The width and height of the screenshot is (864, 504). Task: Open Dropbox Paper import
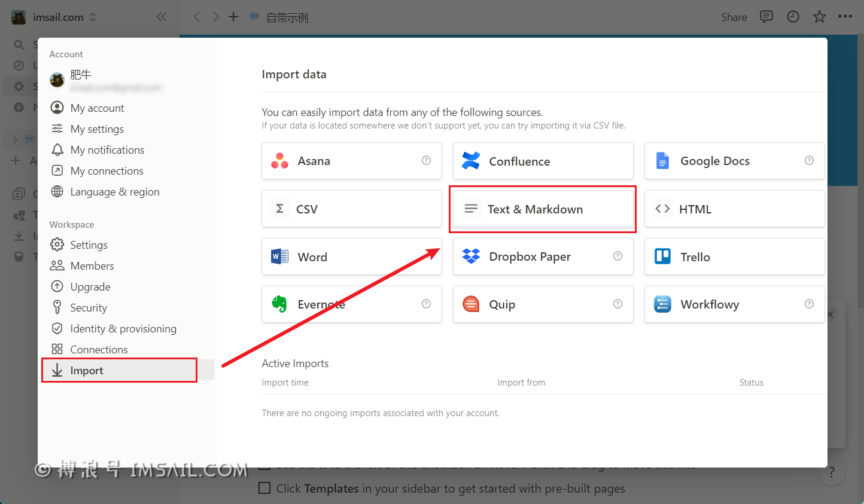pyautogui.click(x=543, y=256)
